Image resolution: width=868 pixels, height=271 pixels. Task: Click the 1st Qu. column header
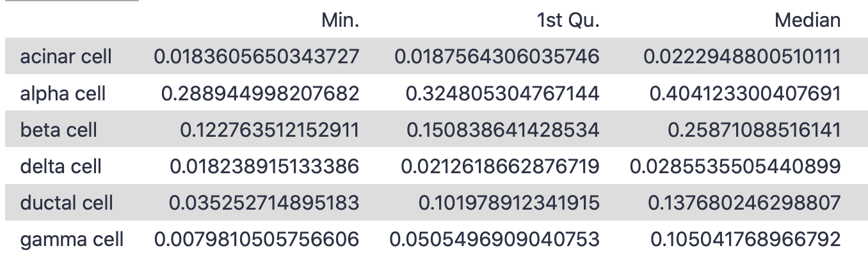(x=568, y=20)
